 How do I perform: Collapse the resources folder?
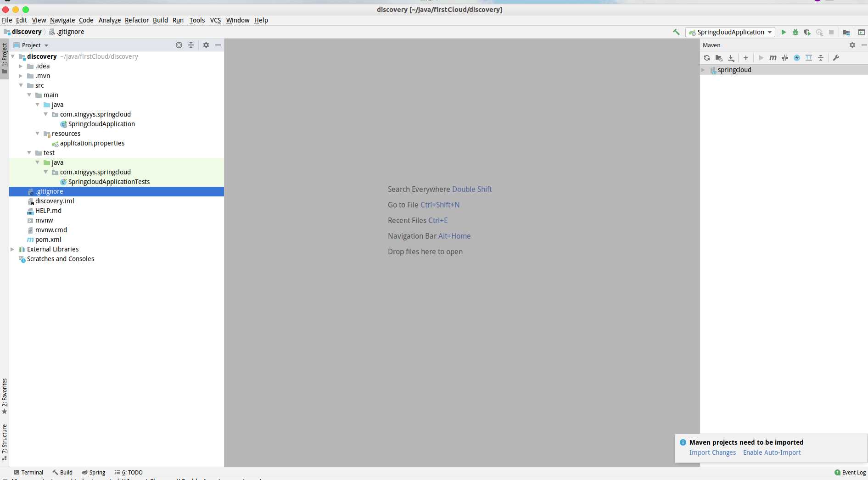click(x=37, y=134)
